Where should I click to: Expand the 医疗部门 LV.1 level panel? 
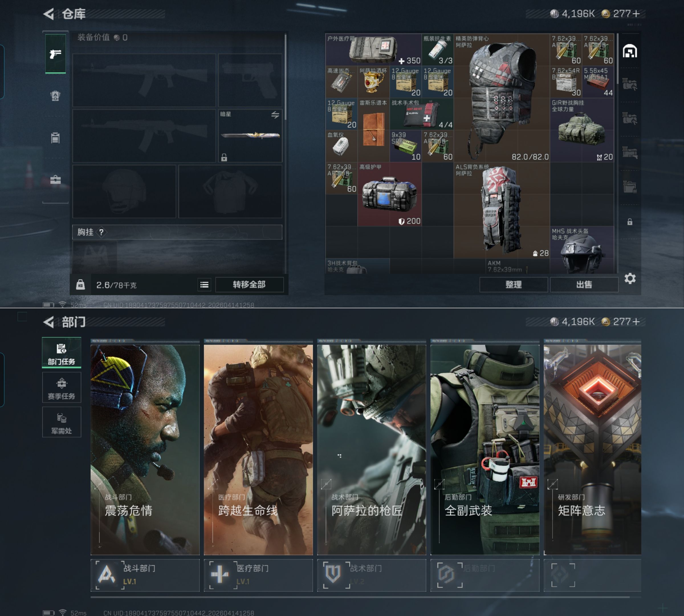click(x=258, y=575)
